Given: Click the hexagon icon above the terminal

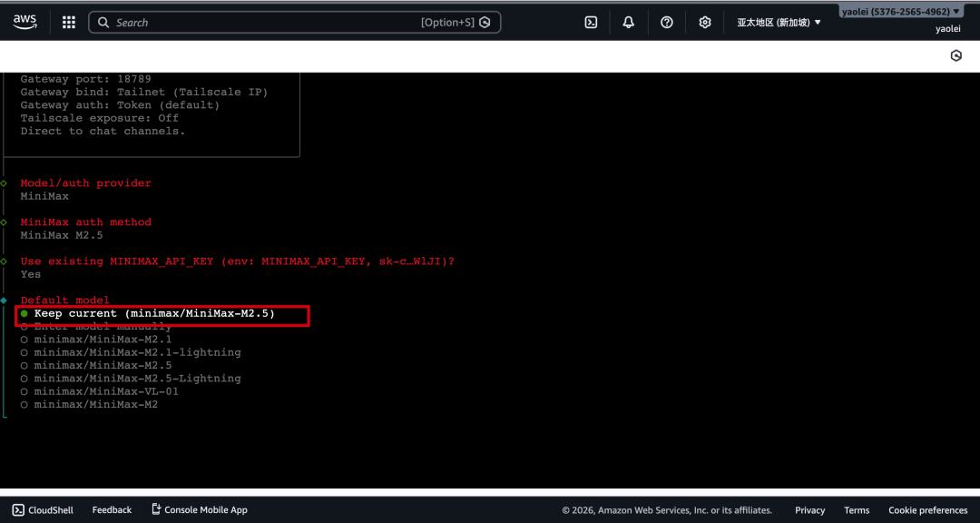Looking at the screenshot, I should (955, 56).
